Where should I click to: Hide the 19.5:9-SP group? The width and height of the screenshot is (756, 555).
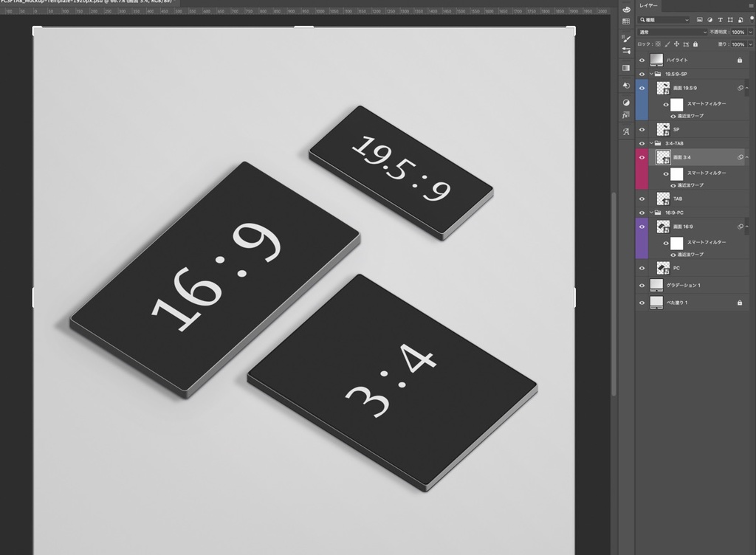coord(642,75)
